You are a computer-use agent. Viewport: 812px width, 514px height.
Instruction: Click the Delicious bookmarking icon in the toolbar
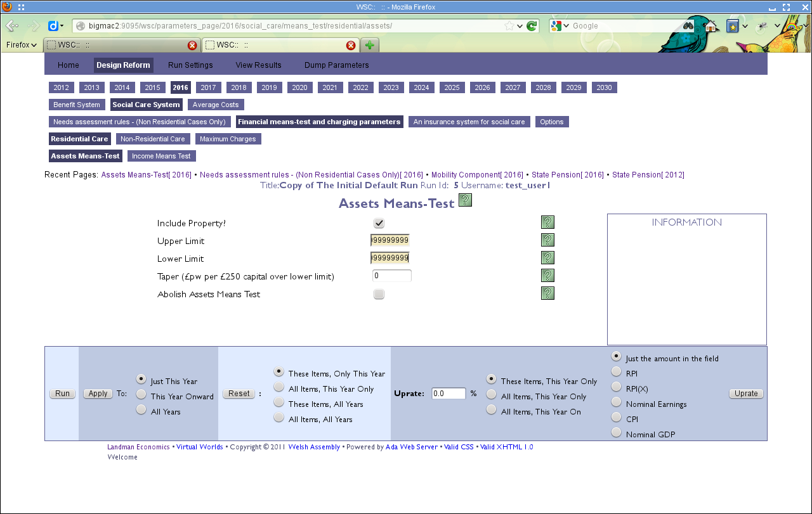coord(52,27)
